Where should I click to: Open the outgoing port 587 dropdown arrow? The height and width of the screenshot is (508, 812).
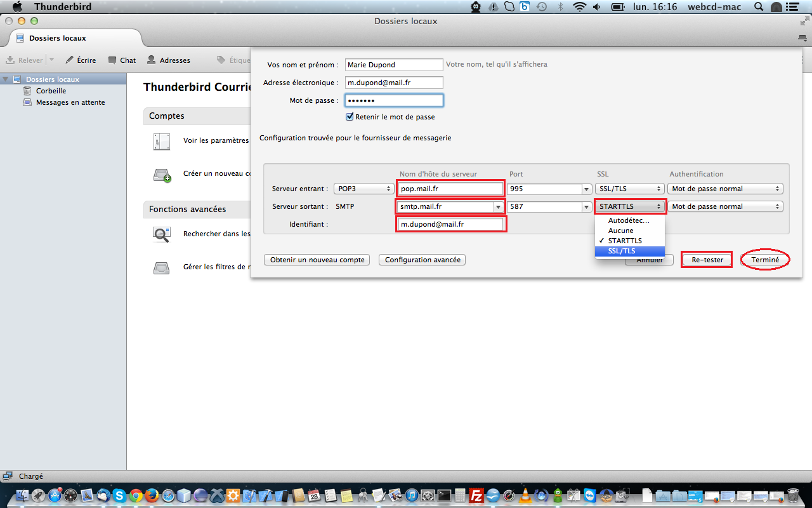tap(587, 207)
